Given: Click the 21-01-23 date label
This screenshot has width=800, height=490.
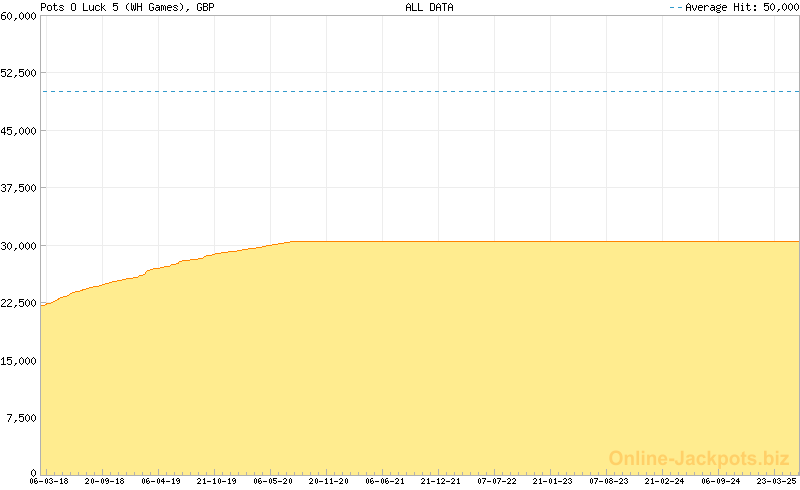Looking at the screenshot, I should [553, 481].
